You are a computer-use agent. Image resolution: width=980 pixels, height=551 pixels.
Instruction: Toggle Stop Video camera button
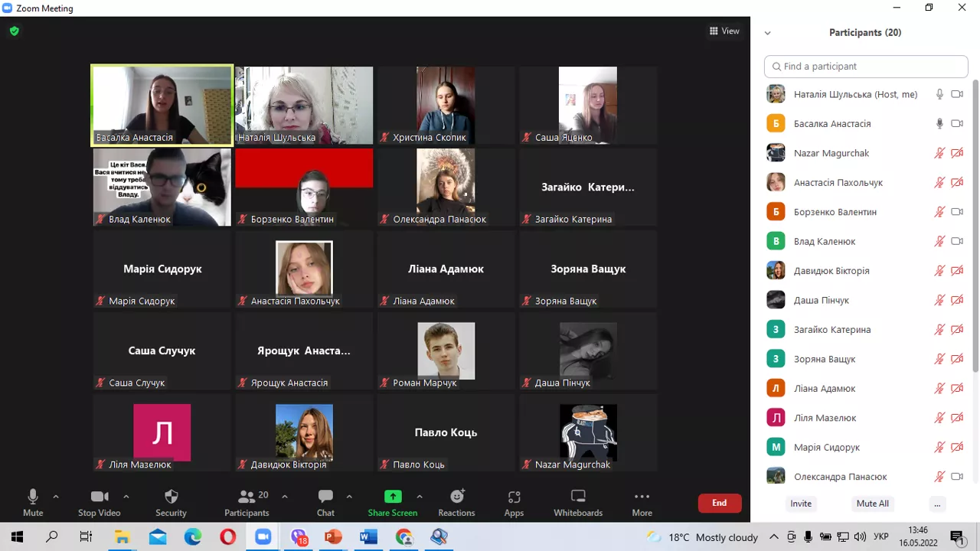click(x=100, y=503)
